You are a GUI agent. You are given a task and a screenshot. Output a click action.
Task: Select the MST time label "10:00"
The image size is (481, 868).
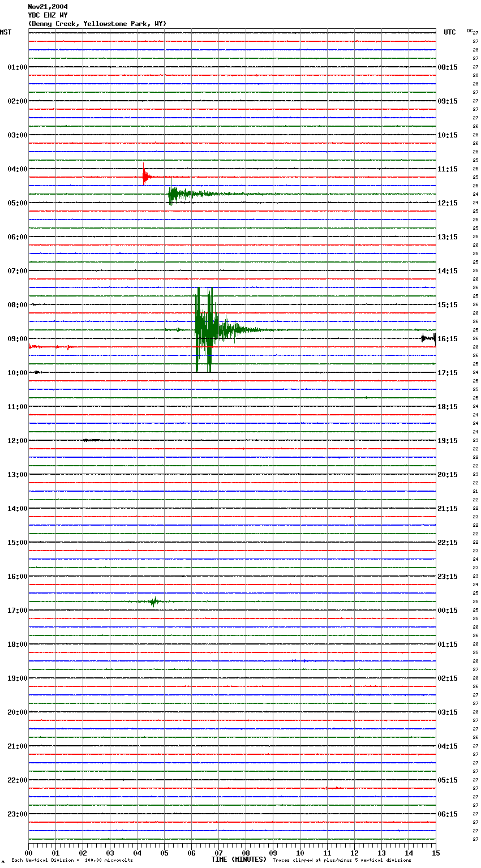pos(18,373)
